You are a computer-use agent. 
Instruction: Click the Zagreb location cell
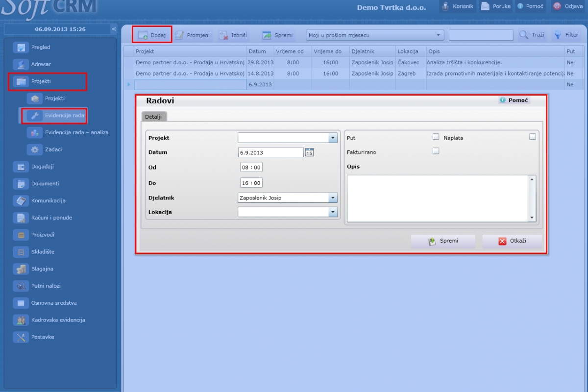(411, 73)
